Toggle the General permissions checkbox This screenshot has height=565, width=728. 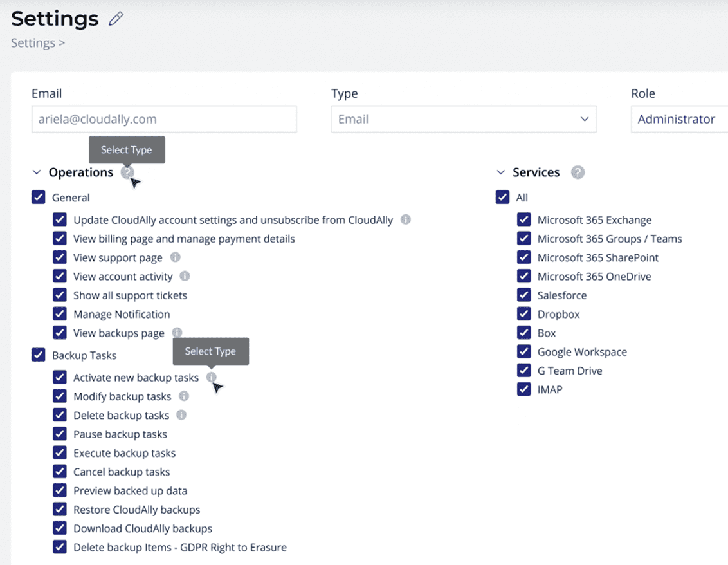coord(38,197)
